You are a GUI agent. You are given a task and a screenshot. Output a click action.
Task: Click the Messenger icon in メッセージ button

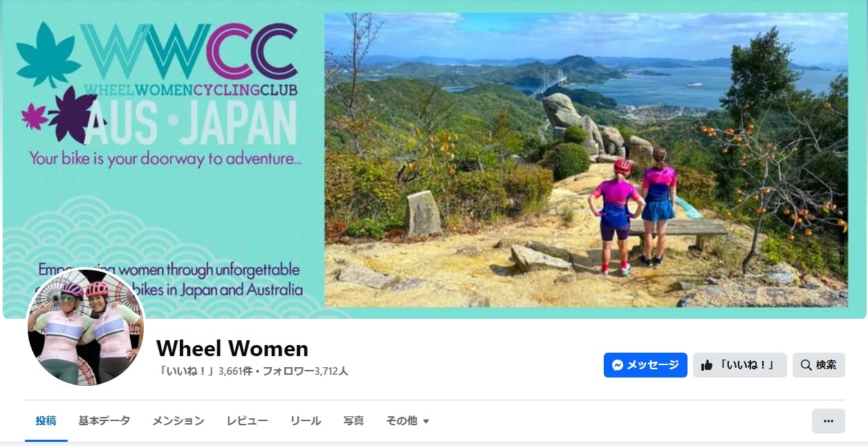pyautogui.click(x=618, y=365)
